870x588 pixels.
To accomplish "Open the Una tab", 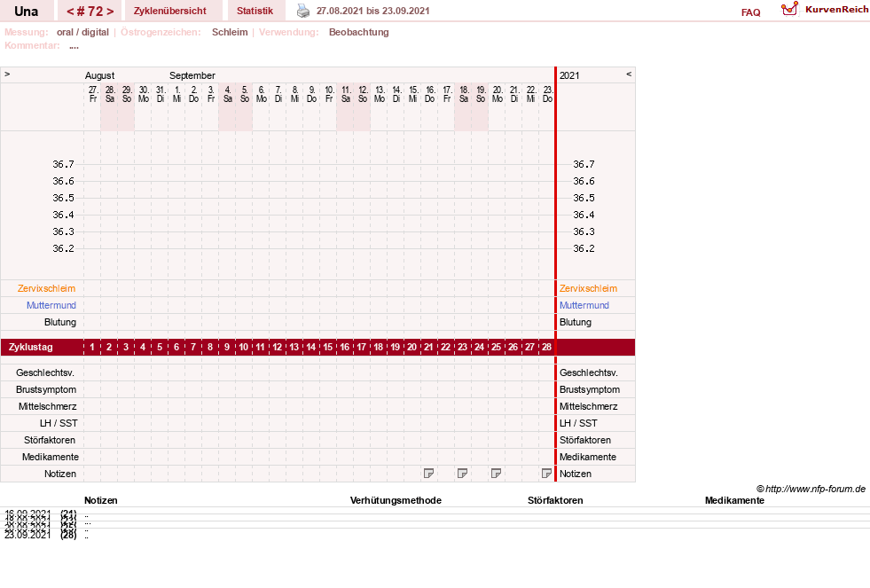I will click(x=26, y=12).
